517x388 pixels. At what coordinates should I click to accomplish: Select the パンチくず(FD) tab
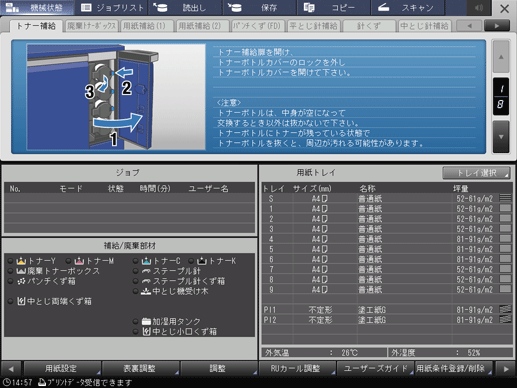[257, 26]
